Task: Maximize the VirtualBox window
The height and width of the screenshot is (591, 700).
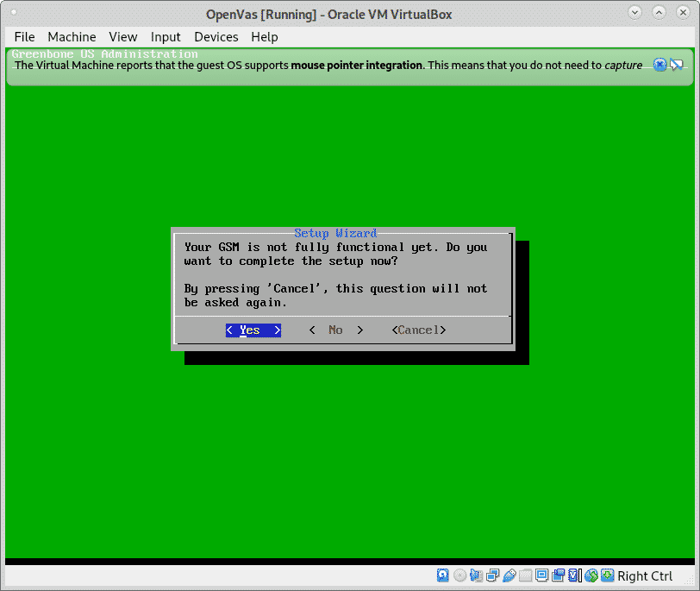Action: point(659,12)
